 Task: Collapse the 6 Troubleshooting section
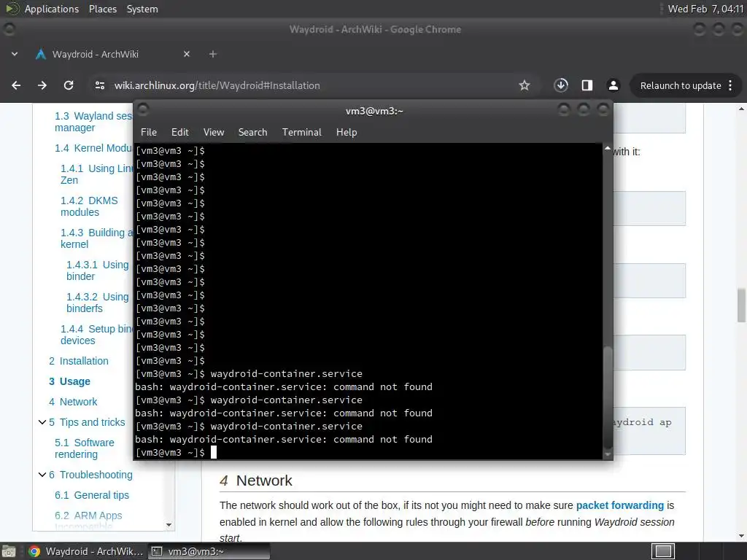(x=42, y=474)
